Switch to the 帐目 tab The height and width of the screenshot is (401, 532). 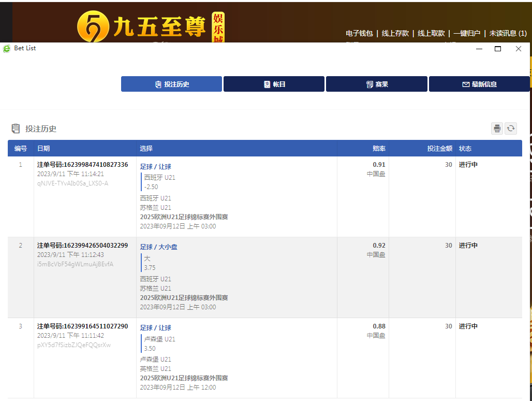[274, 84]
